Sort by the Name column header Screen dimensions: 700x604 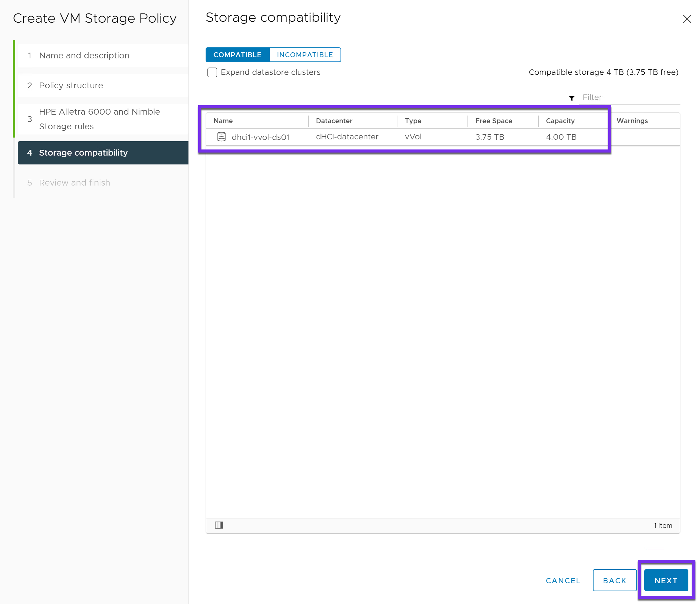point(223,121)
